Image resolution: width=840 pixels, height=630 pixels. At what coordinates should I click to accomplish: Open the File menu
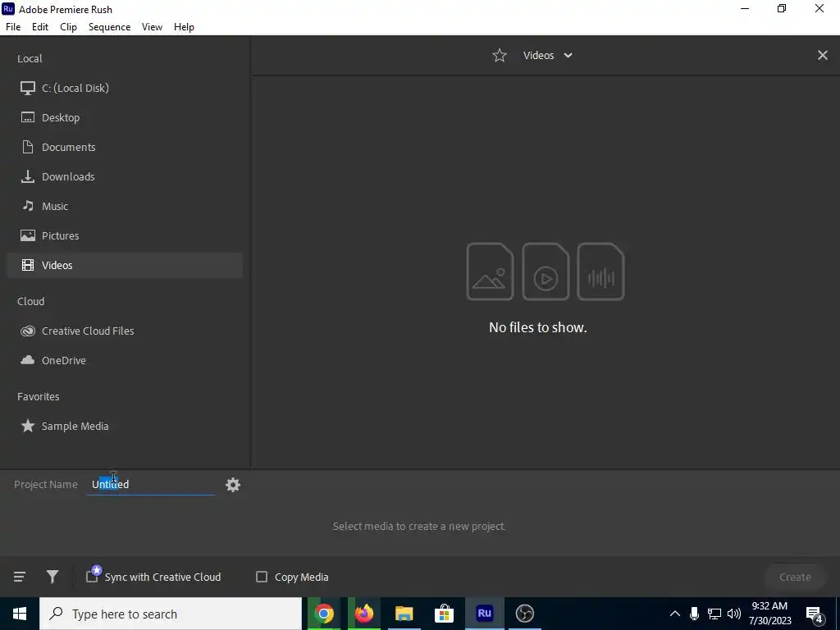13,27
